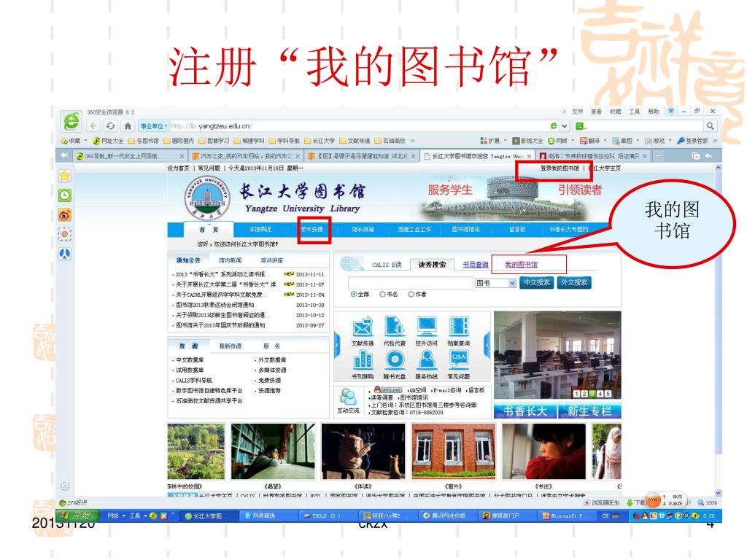Click the 书目查询 link
This screenshot has height=560, width=747.
(476, 265)
